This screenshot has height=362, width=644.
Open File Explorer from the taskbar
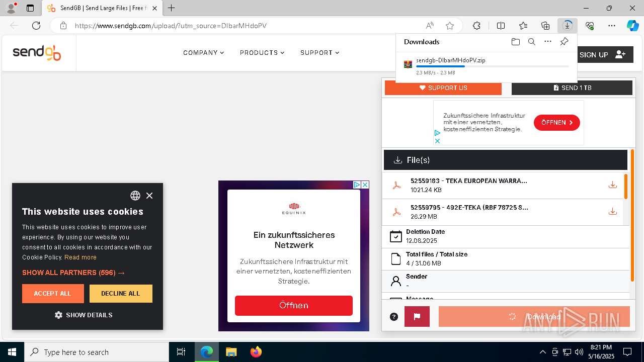pos(231,352)
